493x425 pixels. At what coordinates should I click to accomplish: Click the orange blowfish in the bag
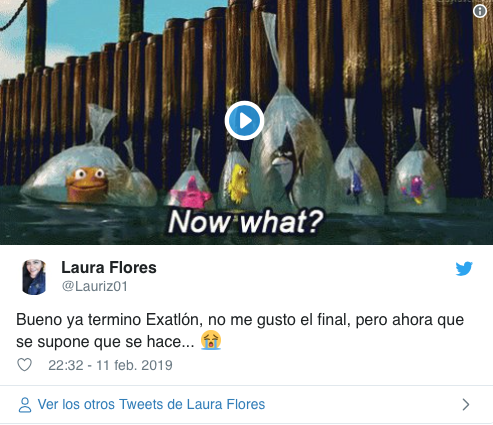coord(87,184)
